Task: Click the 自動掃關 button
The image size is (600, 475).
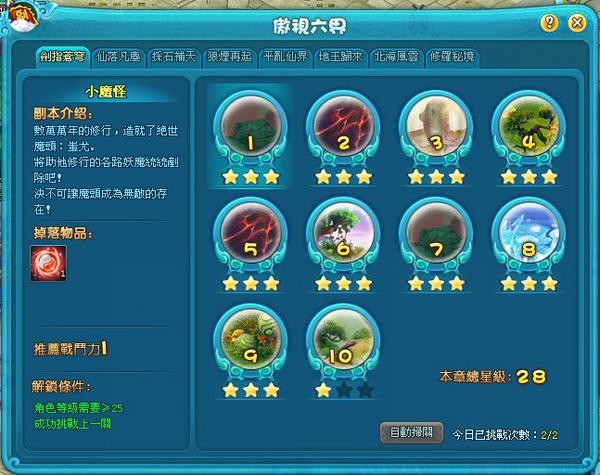Action: click(x=412, y=433)
